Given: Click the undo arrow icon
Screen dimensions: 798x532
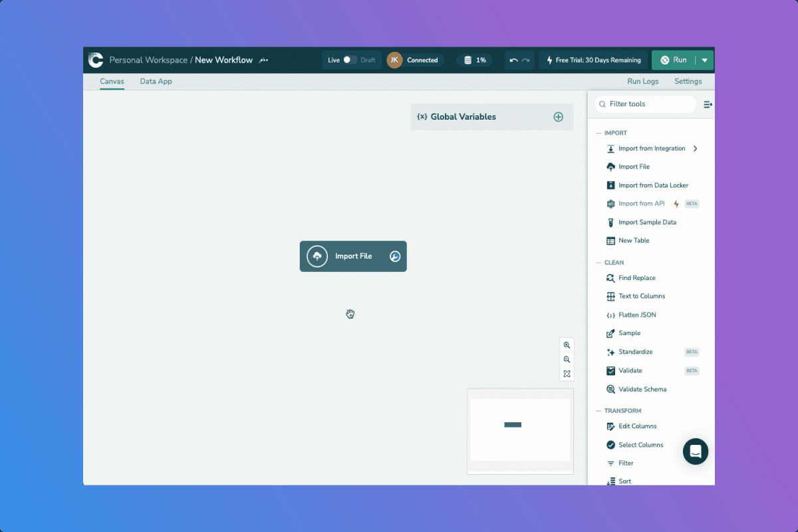Looking at the screenshot, I should [x=513, y=60].
